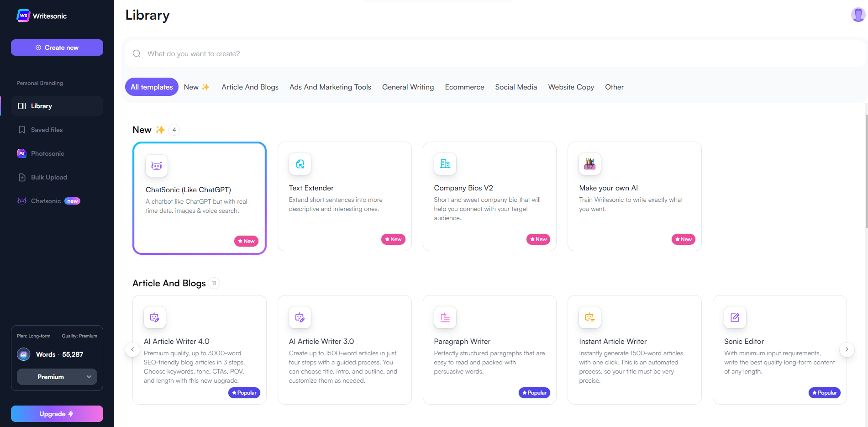Open Saved files in the sidebar
The height and width of the screenshot is (427, 868).
pyautogui.click(x=47, y=130)
